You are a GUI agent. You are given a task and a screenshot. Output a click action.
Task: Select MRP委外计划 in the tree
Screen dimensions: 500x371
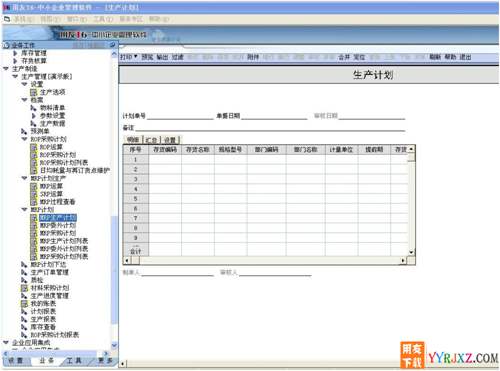pos(58,225)
